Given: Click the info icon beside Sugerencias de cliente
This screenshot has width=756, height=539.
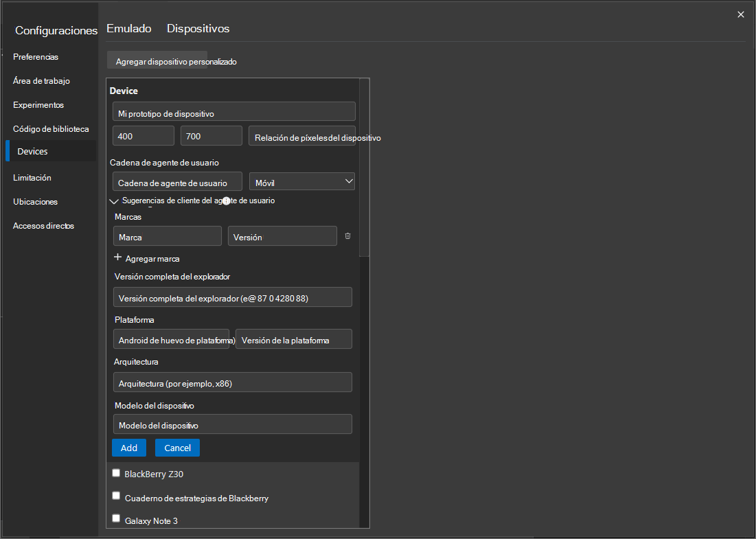Looking at the screenshot, I should (226, 200).
